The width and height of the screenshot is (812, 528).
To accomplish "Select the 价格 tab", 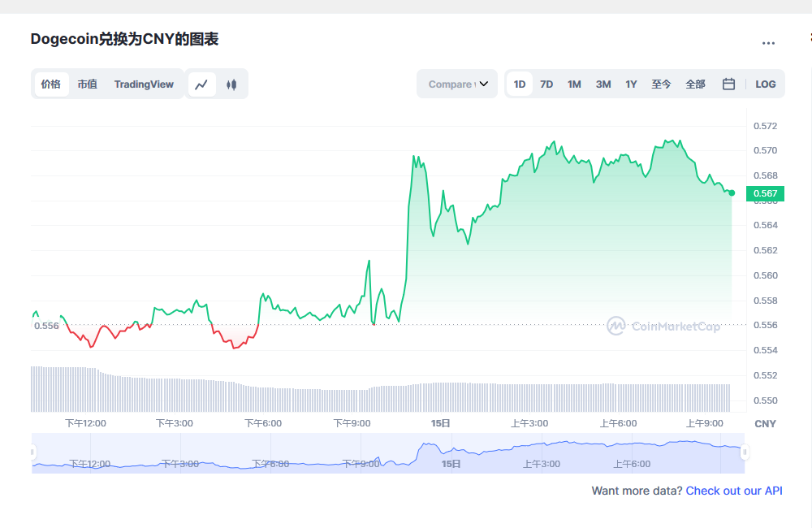I will pos(51,84).
